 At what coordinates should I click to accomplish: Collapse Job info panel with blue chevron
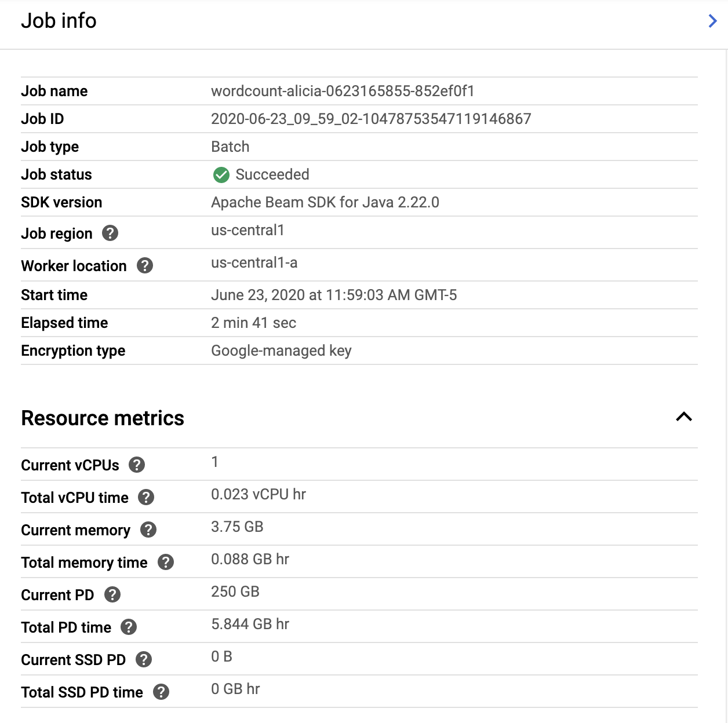pyautogui.click(x=712, y=21)
